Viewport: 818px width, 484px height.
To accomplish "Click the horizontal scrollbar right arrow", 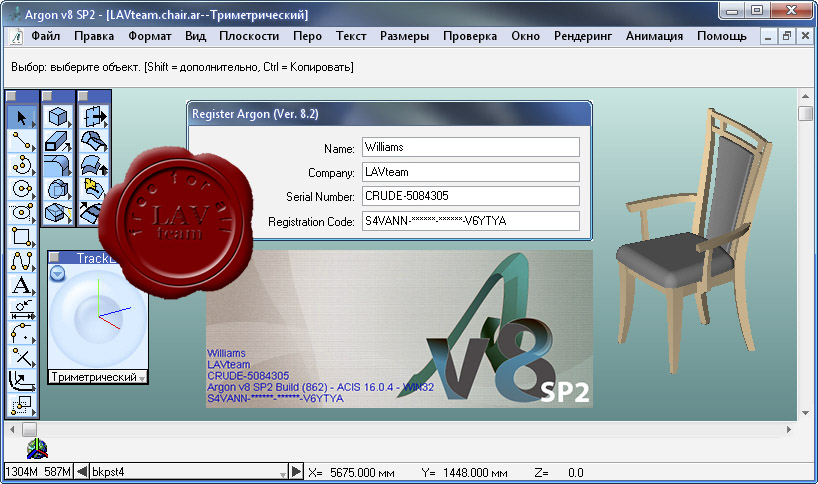I will tap(789, 429).
